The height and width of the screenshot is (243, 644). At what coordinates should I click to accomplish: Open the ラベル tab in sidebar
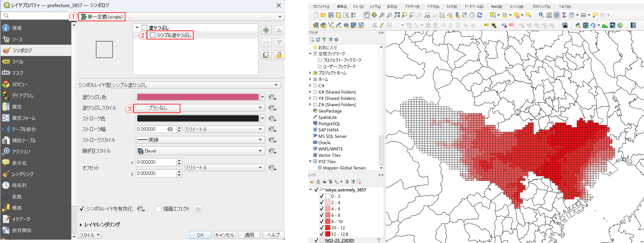pos(18,62)
